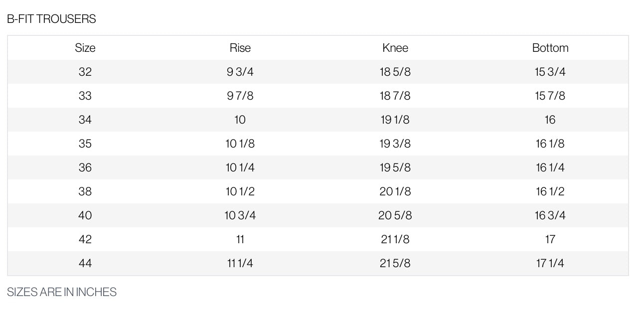The image size is (644, 316).
Task: Click the SIZES ARE IN INCHES note
Action: [x=62, y=292]
